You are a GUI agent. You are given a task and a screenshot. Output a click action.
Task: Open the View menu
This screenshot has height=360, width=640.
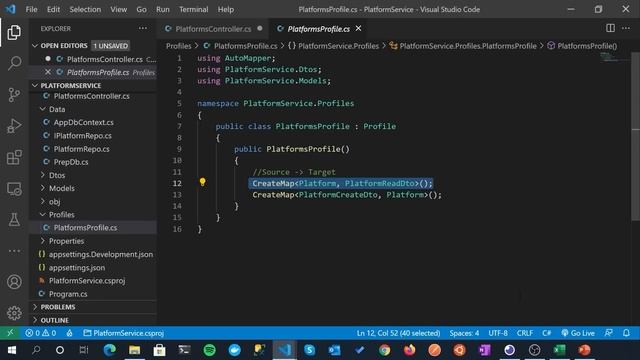pos(118,9)
